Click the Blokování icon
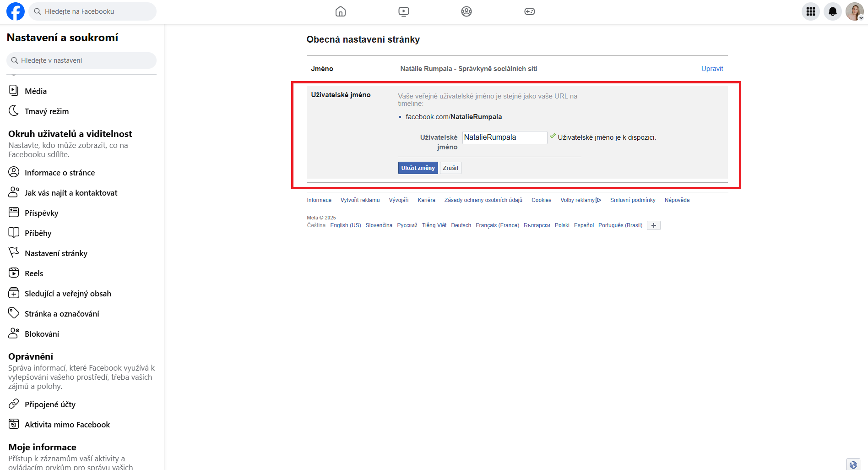868x470 pixels. [x=14, y=333]
